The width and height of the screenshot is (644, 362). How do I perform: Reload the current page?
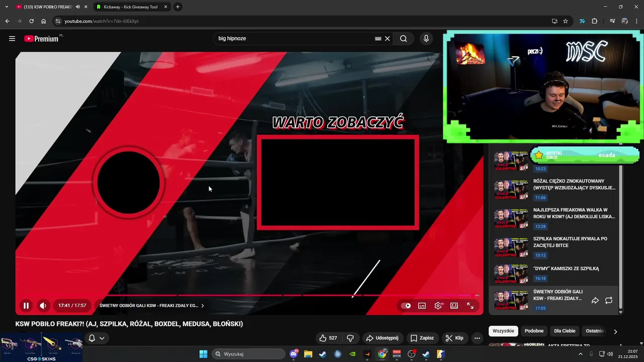(31, 21)
